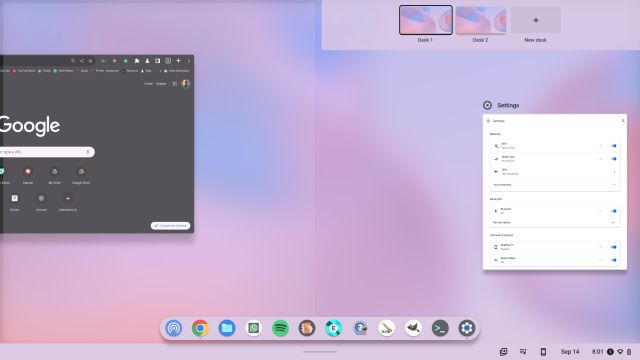Open the media controls tray icon
The height and width of the screenshot is (360, 640).
(x=523, y=351)
